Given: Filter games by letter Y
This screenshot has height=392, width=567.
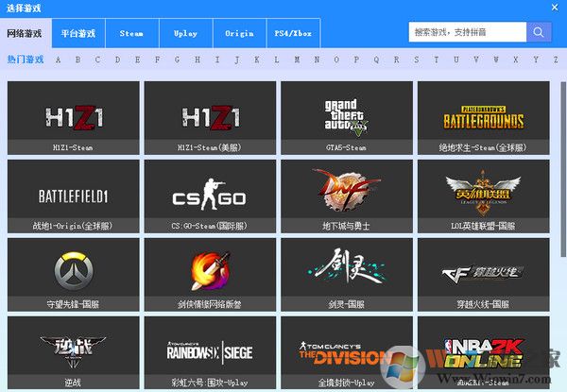Looking at the screenshot, I should click(536, 60).
